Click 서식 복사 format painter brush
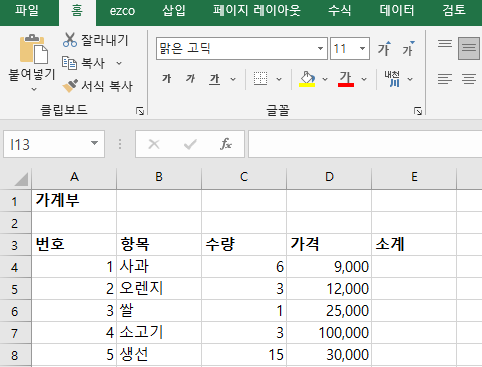The height and width of the screenshot is (367, 482). tap(70, 86)
